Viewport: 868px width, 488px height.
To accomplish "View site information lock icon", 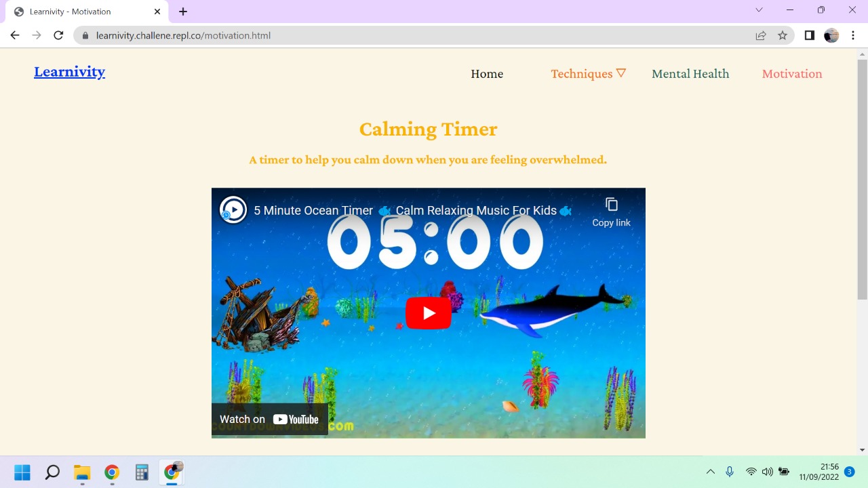I will click(85, 35).
